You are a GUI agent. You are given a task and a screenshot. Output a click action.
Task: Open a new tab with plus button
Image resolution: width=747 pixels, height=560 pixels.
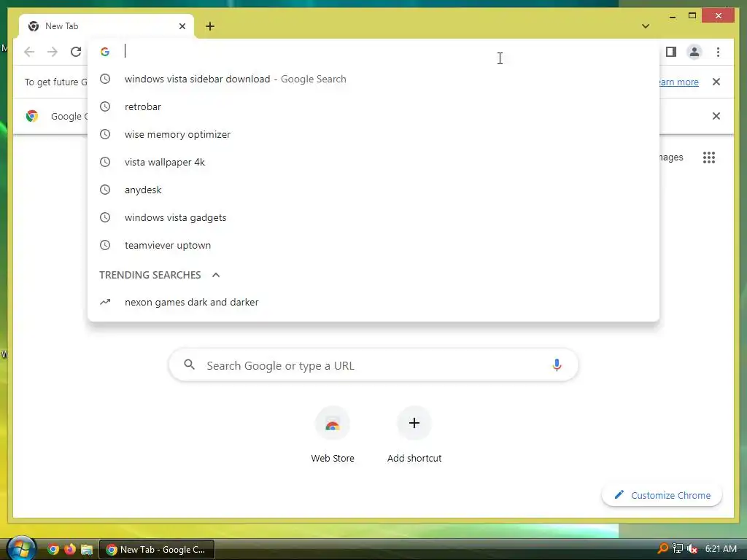click(x=210, y=26)
